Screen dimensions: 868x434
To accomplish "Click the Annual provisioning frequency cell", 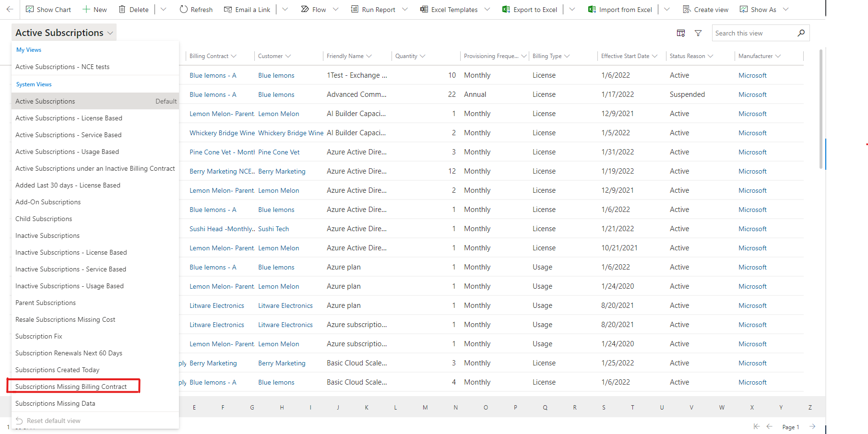I will tap(475, 94).
